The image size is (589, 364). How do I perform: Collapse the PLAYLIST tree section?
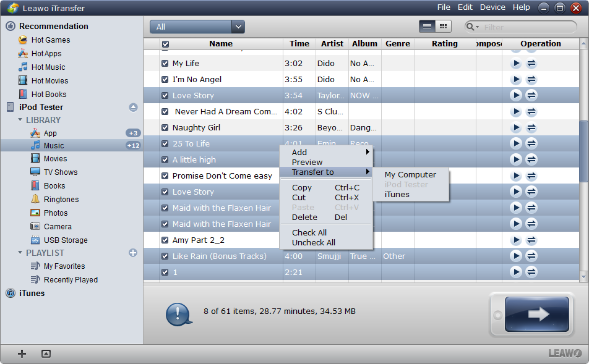(x=20, y=253)
